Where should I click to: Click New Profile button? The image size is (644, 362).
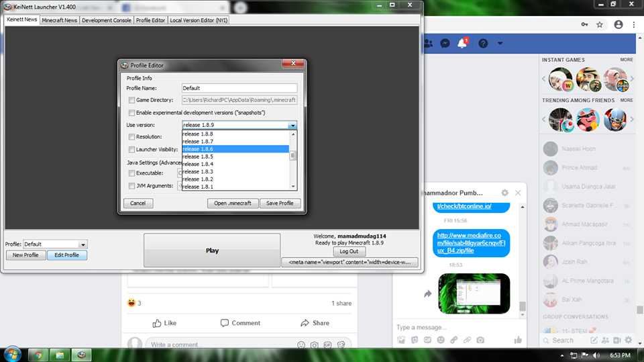click(25, 255)
